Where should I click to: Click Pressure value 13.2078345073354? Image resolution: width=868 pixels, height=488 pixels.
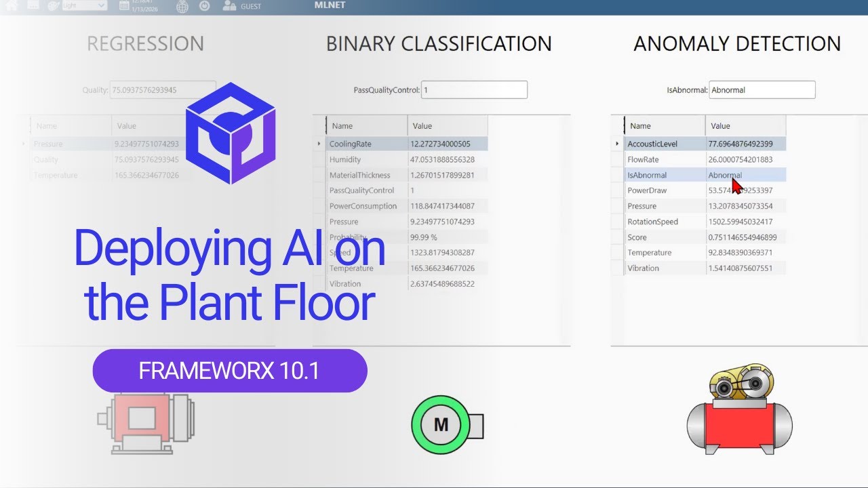click(741, 206)
